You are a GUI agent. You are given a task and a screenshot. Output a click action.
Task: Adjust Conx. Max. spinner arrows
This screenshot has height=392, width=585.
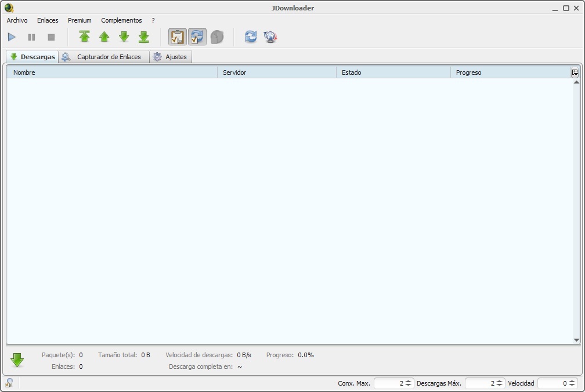[x=409, y=383]
